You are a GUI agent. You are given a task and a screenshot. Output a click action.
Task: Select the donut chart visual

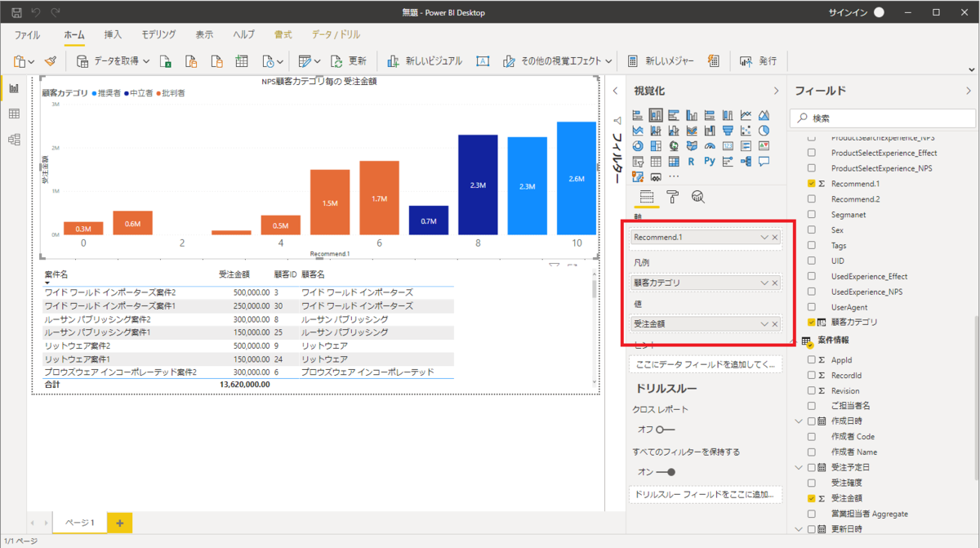pos(638,145)
